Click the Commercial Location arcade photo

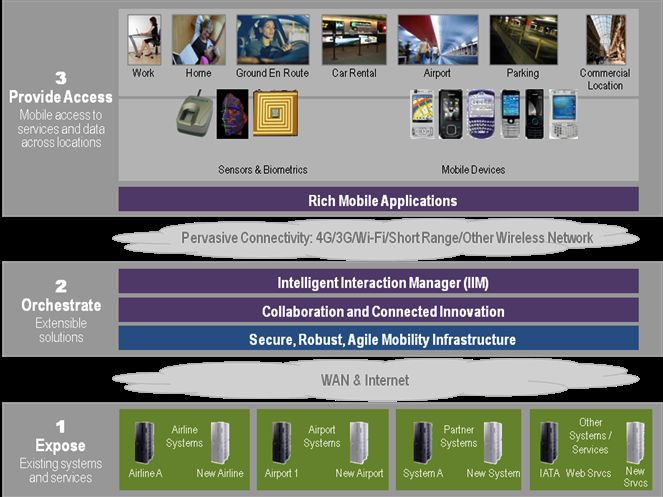click(606, 40)
